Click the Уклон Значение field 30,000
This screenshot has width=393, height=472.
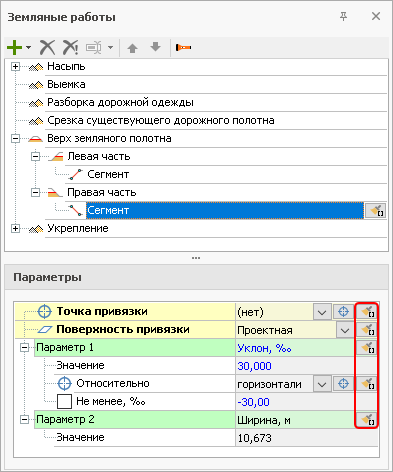pos(295,366)
